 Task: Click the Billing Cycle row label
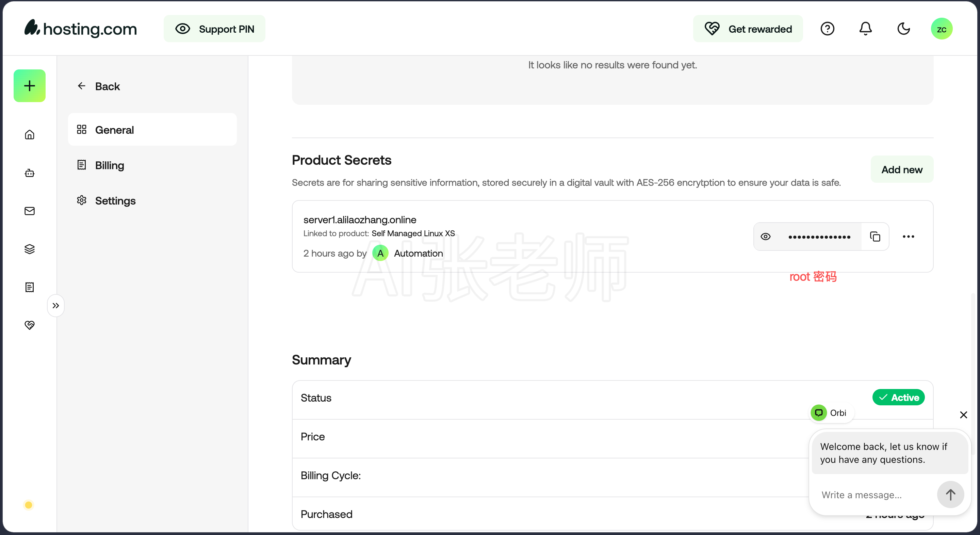(x=331, y=476)
